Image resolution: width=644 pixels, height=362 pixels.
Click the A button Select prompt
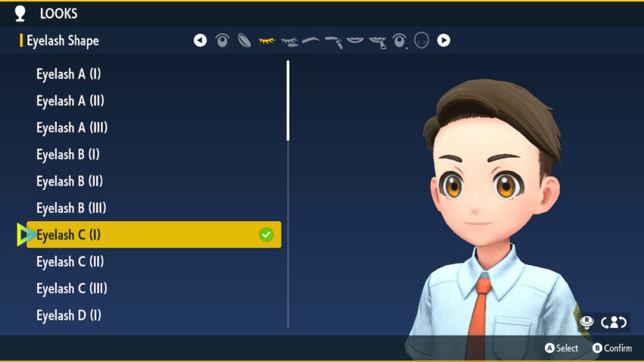[561, 348]
